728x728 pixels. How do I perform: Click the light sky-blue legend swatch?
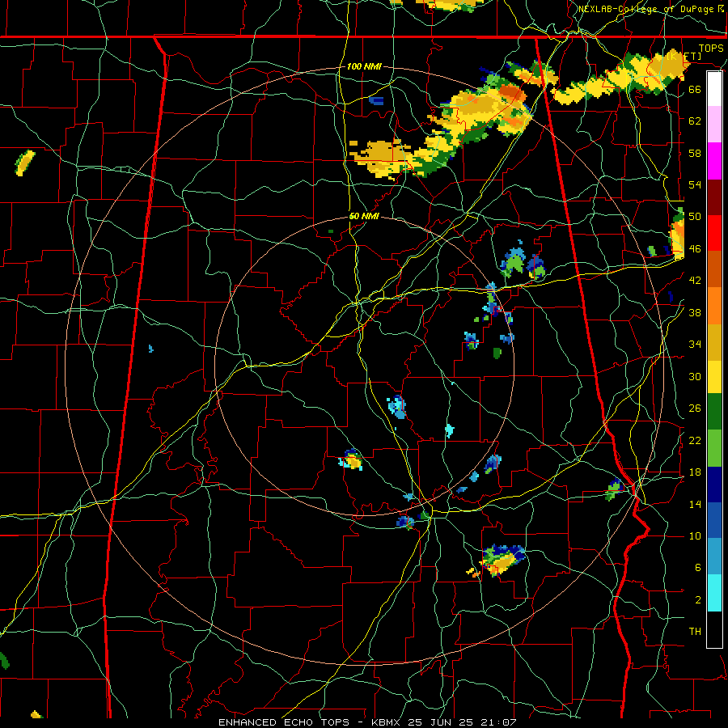714,557
